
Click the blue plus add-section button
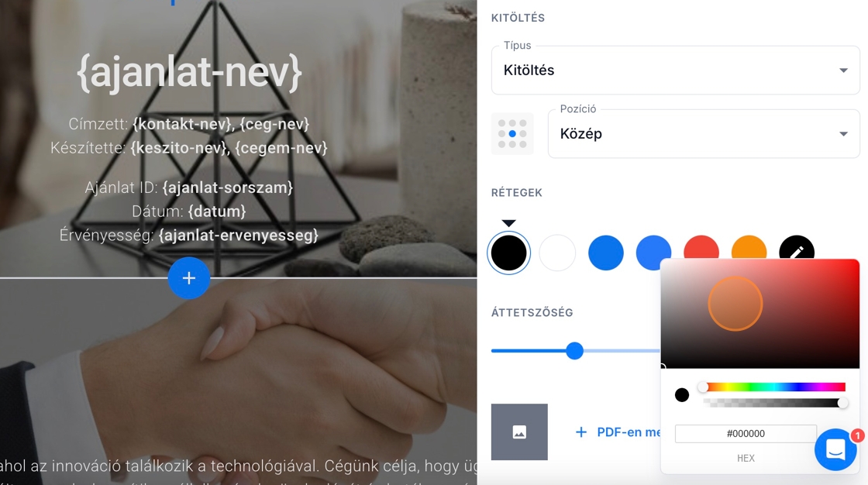pos(189,278)
